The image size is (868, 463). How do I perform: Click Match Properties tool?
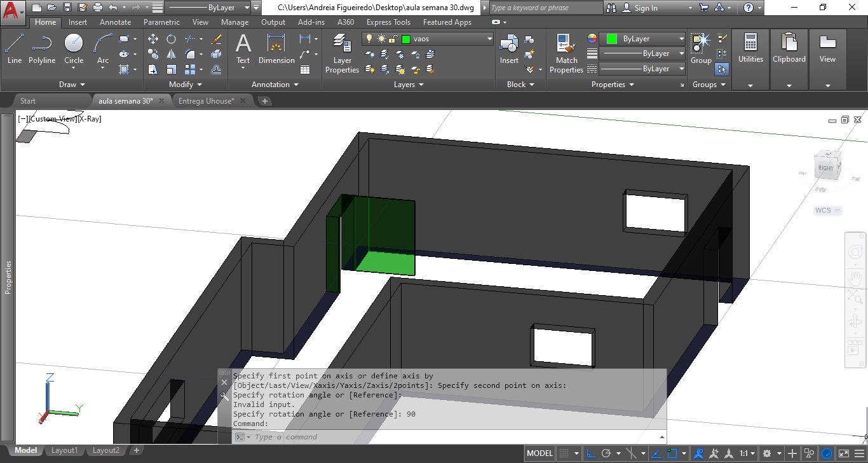pyautogui.click(x=566, y=54)
